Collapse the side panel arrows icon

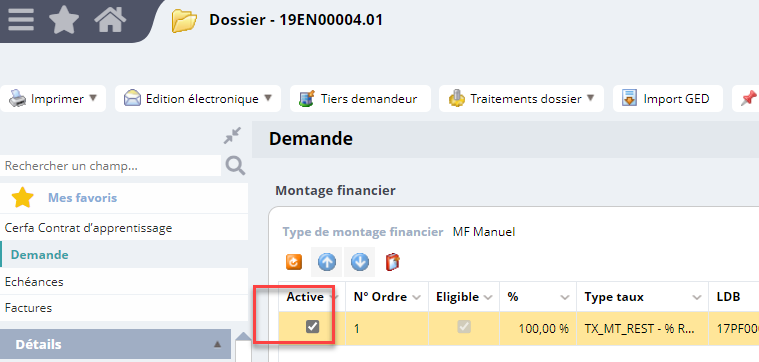point(233,136)
